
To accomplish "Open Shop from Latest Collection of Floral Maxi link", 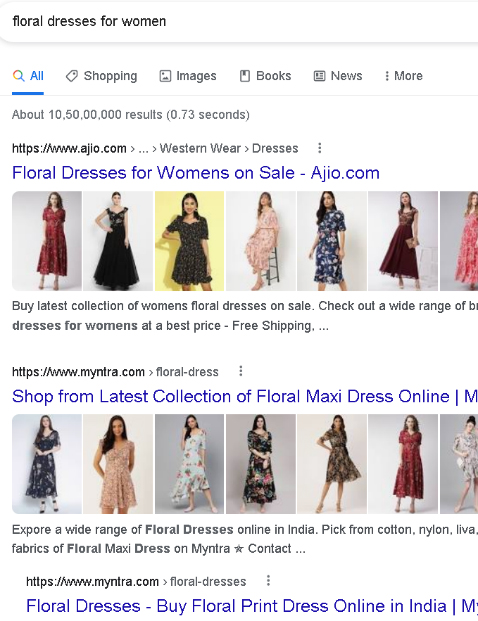I will coord(245,396).
